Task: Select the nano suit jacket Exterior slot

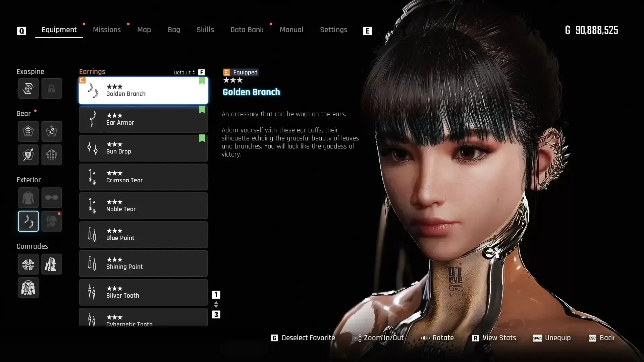Action: pos(28,198)
